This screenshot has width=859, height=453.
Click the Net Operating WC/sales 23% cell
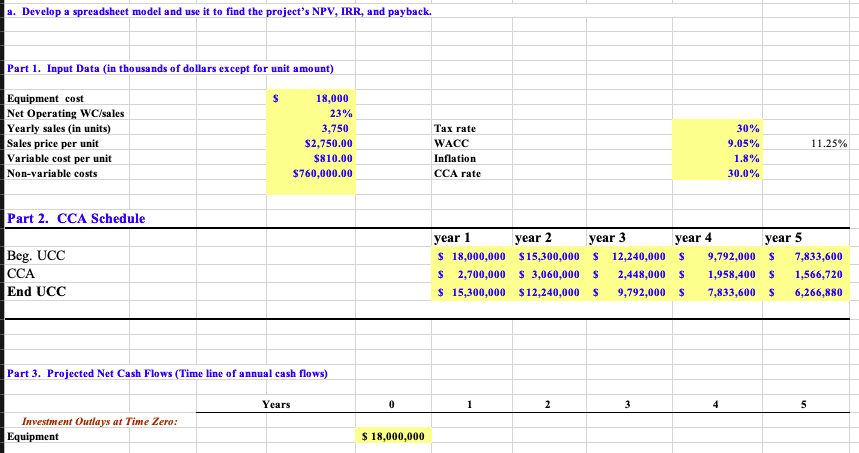(x=311, y=113)
